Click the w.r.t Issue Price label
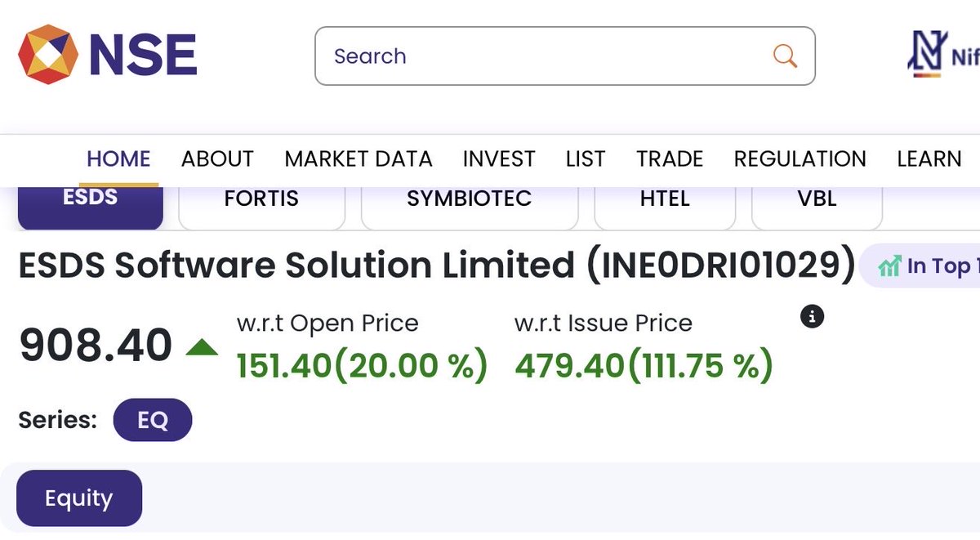 (x=604, y=323)
